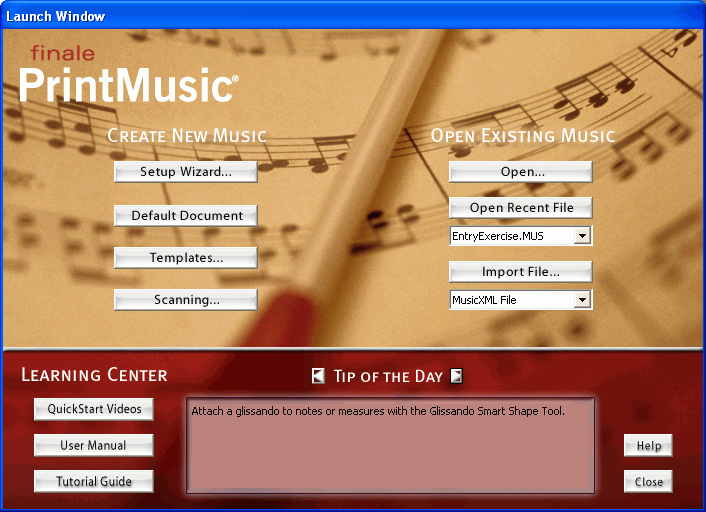
Task: Start Scanning for new music
Action: 186,300
